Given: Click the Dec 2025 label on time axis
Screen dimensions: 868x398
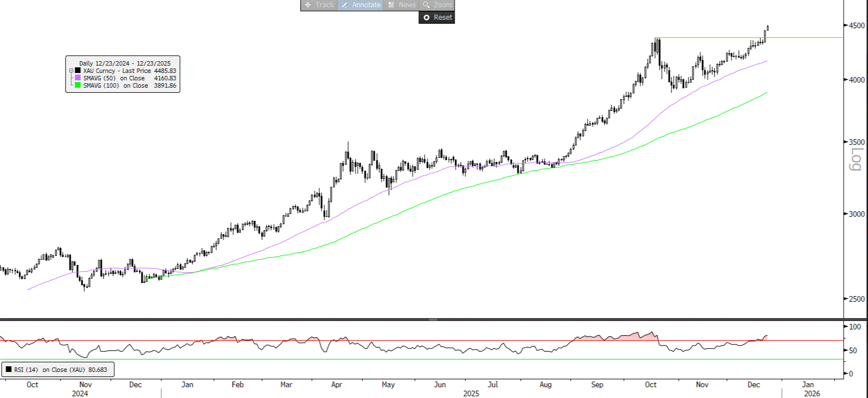Looking at the screenshot, I should 754,385.
